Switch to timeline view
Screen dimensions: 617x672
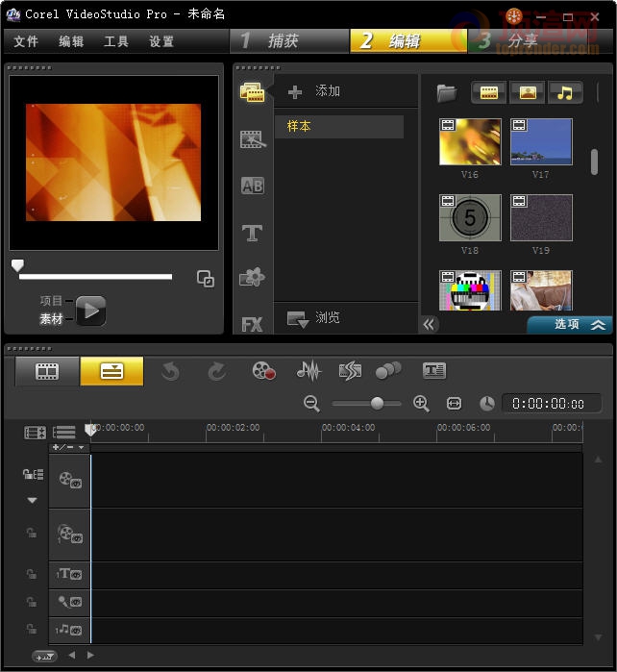click(x=111, y=372)
